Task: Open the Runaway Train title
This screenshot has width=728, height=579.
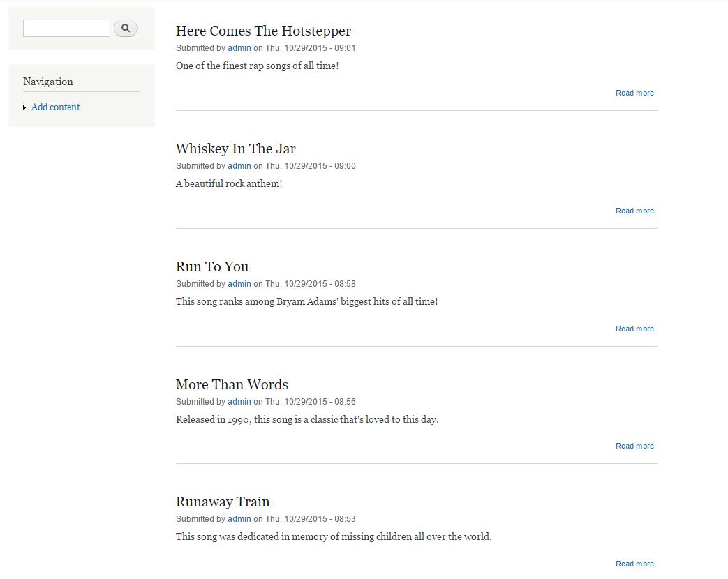Action: click(223, 502)
